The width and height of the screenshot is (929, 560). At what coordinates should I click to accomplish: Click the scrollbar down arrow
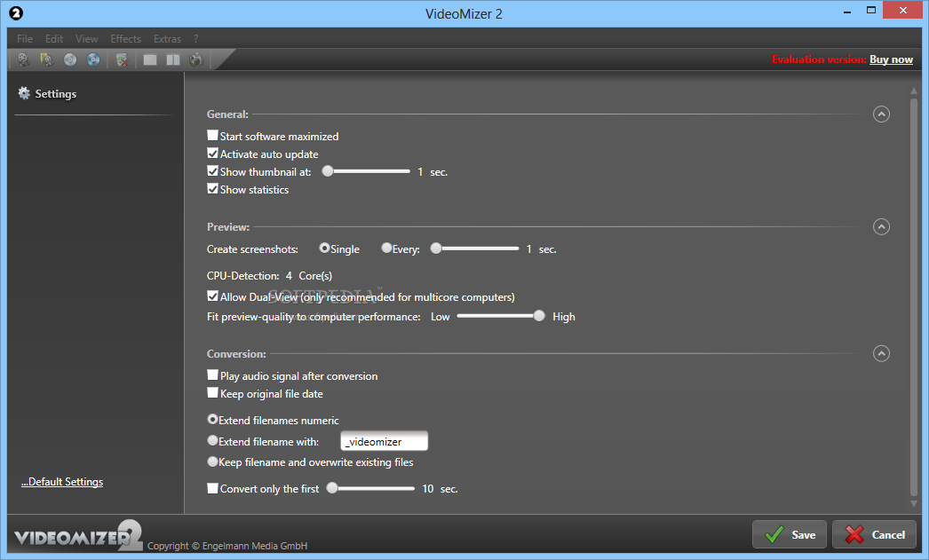914,504
